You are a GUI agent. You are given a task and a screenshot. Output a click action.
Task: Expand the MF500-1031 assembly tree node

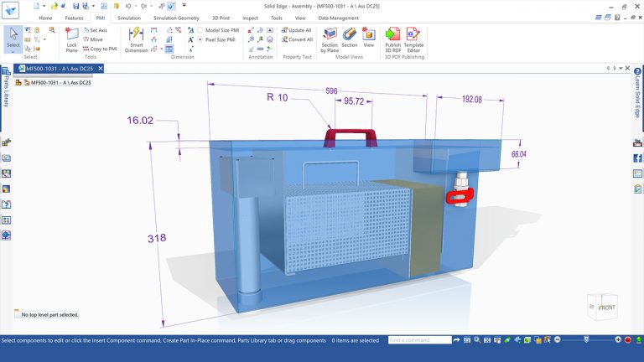point(18,83)
